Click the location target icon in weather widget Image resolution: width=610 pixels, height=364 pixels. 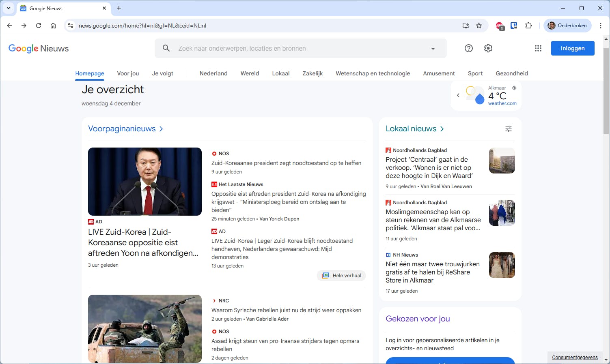[x=514, y=88]
